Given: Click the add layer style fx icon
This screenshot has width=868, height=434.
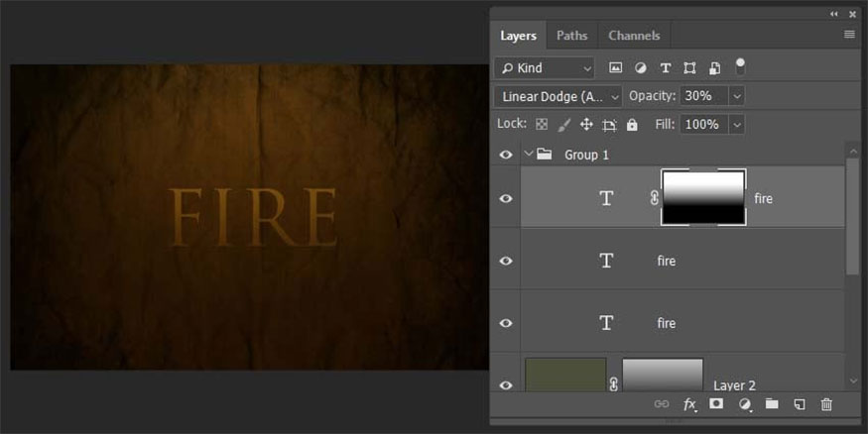Looking at the screenshot, I should [x=689, y=404].
